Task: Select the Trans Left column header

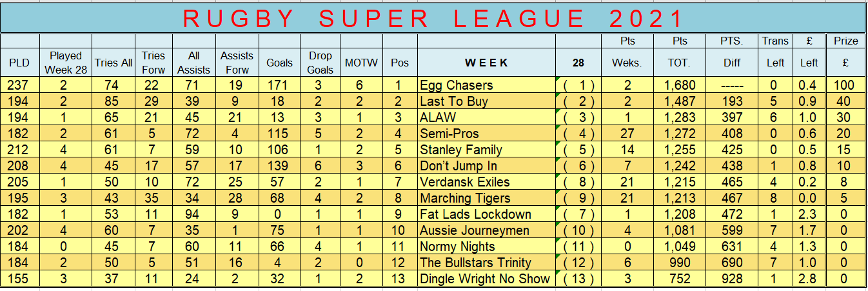Action: coord(774,55)
